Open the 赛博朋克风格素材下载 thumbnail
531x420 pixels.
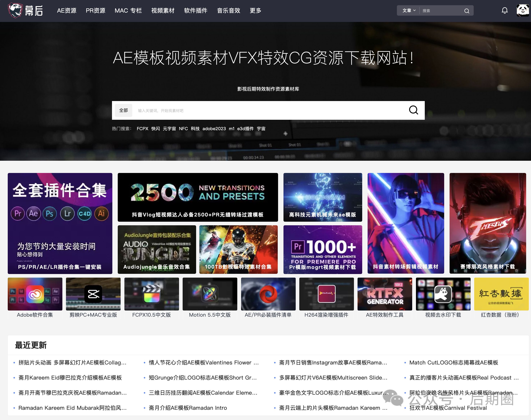[487, 223]
